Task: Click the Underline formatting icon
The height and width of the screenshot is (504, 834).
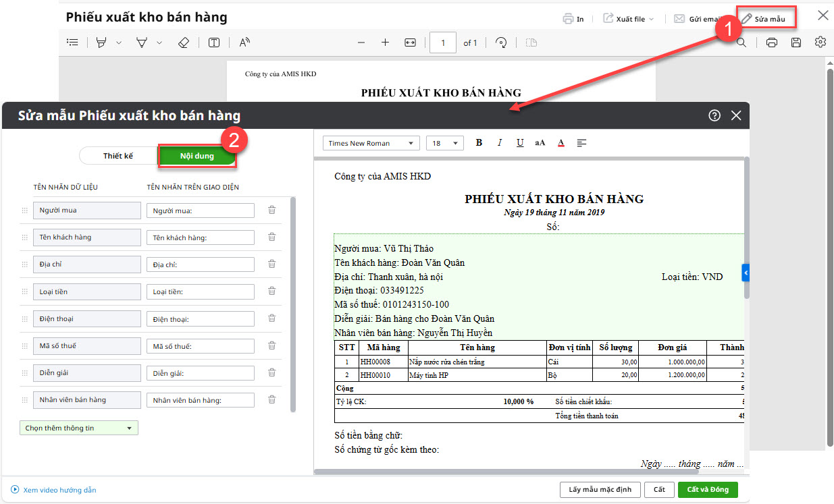Action: point(519,143)
